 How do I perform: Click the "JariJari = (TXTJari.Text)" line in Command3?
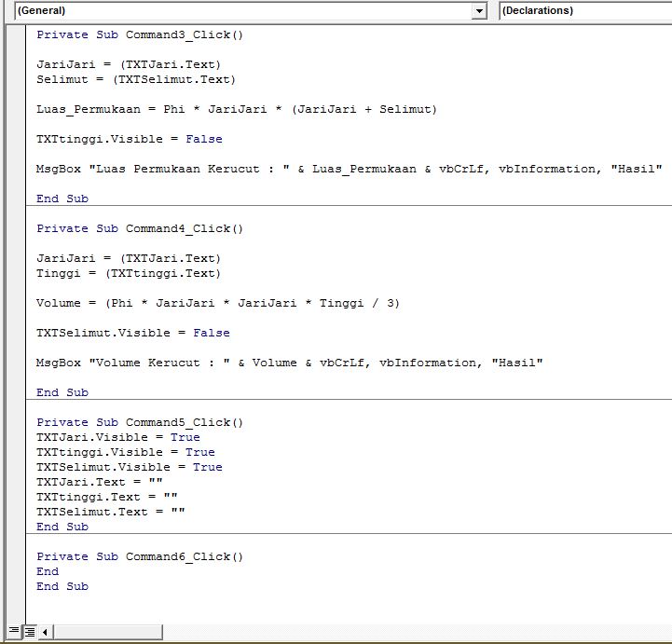pos(129,64)
